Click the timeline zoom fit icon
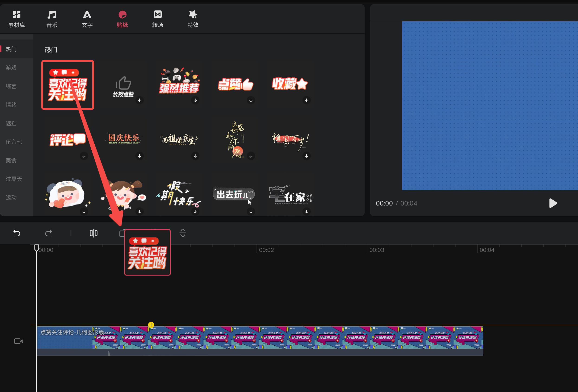Viewport: 578px width, 392px height. [x=183, y=233]
